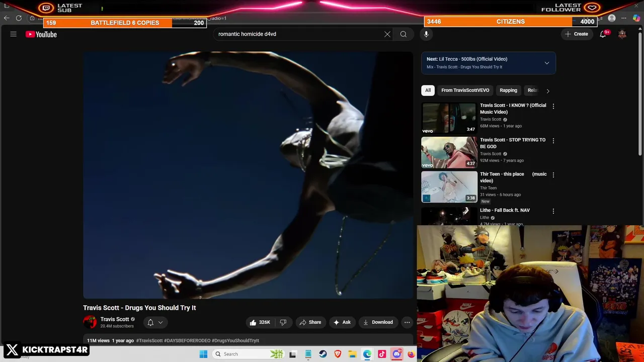Select the 'All' filter chip
The width and height of the screenshot is (644, 362).
pyautogui.click(x=428, y=90)
